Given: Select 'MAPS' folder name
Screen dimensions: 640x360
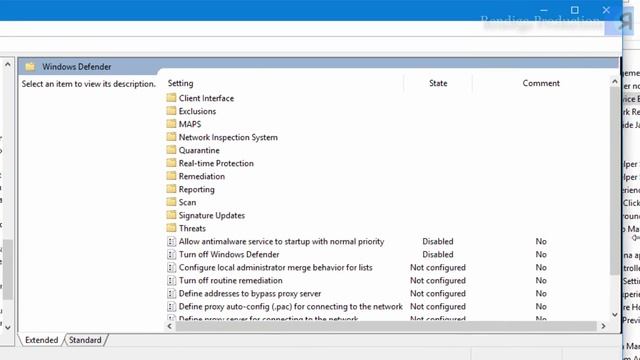Looking at the screenshot, I should (x=190, y=124).
